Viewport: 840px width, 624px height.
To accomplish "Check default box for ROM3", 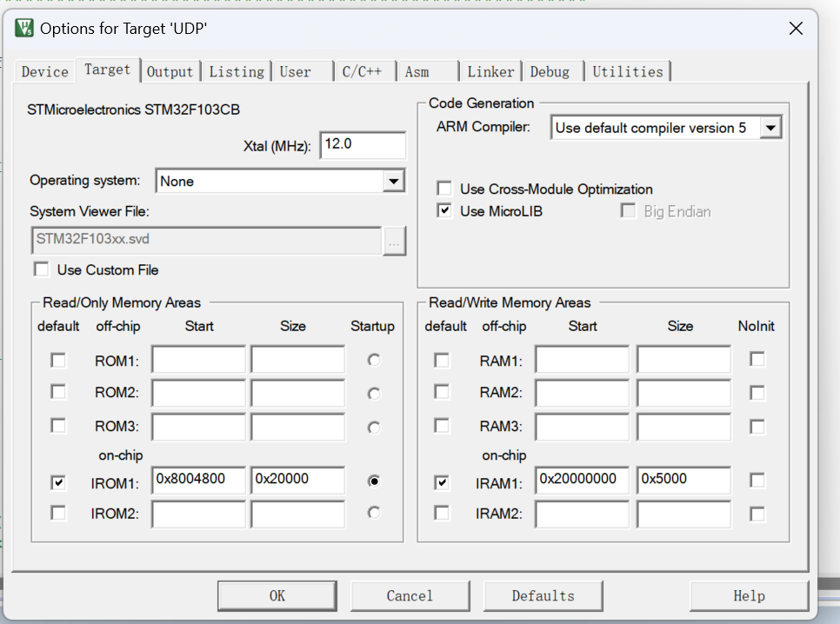I will click(x=58, y=426).
